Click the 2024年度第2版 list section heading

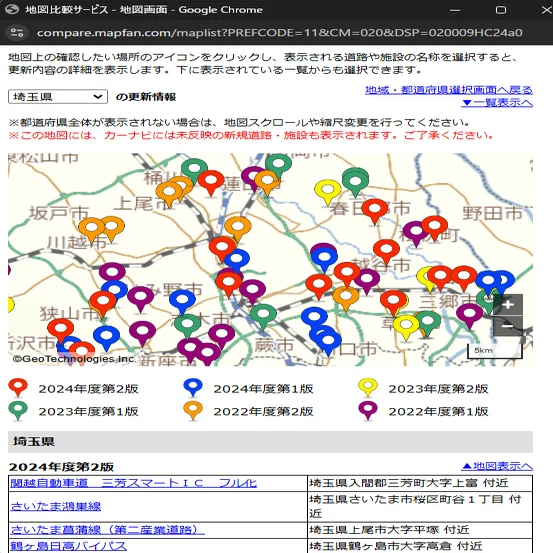coord(61,467)
